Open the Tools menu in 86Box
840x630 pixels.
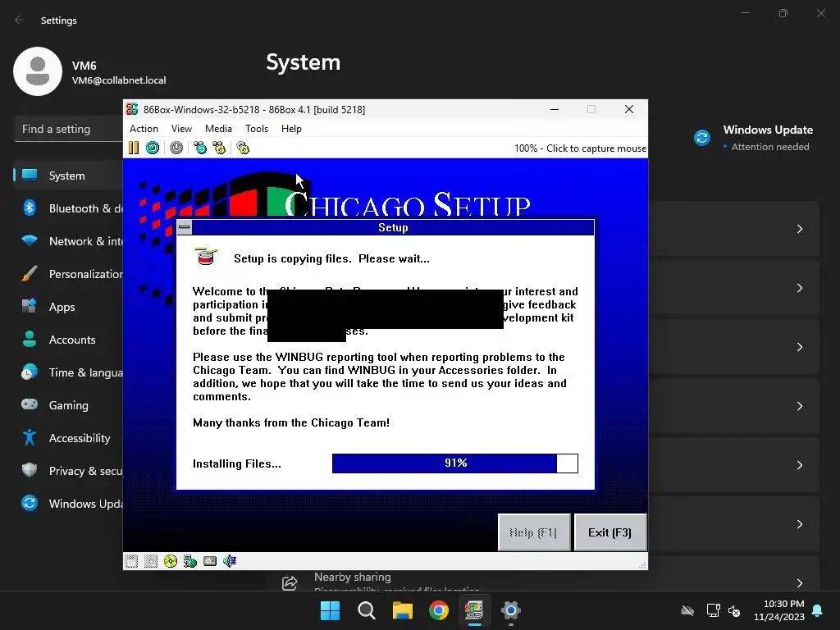[x=257, y=129]
